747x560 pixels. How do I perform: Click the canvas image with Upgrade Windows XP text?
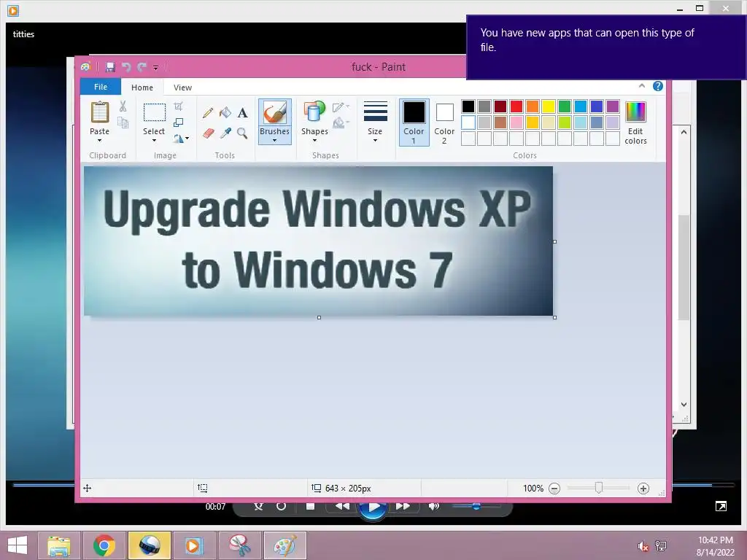[318, 241]
